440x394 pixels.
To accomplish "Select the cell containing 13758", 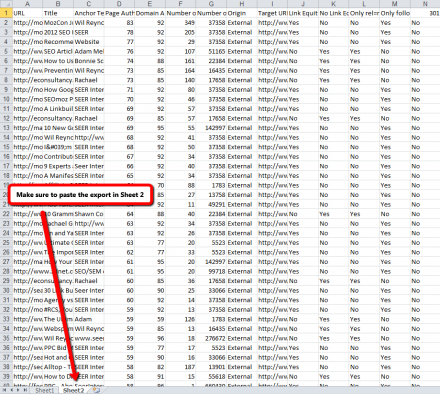I will (x=211, y=195).
